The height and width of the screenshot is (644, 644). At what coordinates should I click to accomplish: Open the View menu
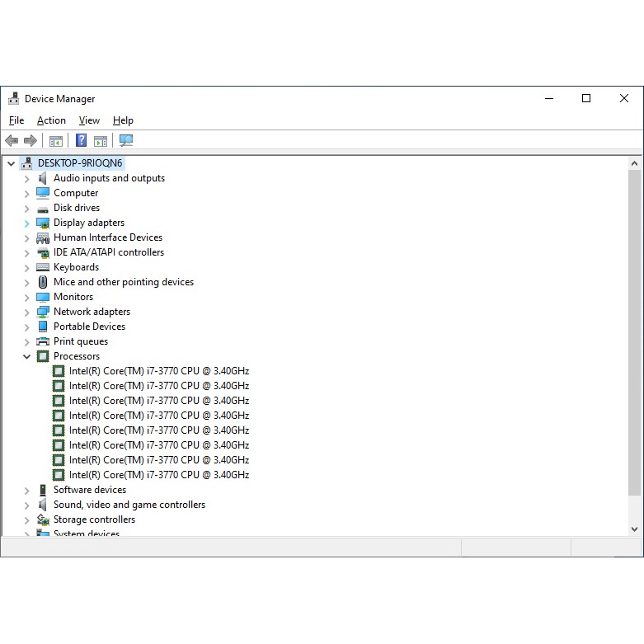[x=89, y=120]
